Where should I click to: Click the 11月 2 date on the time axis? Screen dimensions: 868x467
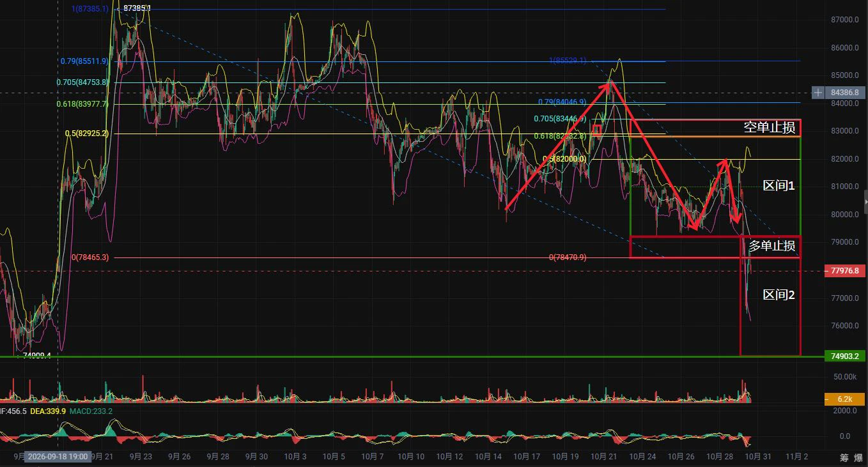(796, 457)
